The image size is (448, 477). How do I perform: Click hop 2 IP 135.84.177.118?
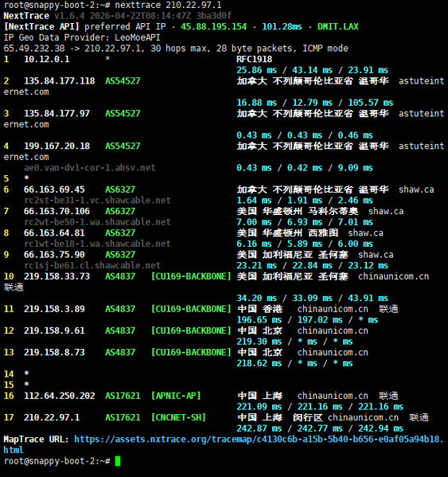59,81
